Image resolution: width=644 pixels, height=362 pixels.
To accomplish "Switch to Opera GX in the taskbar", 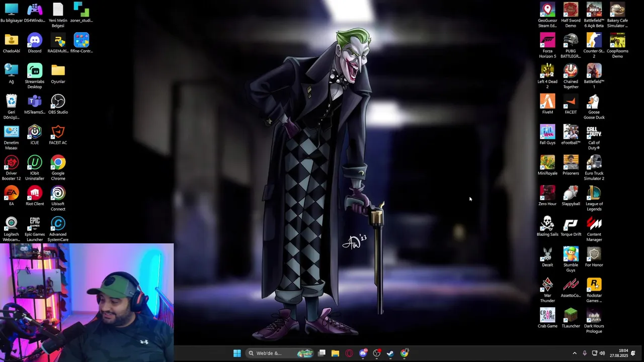I will tap(349, 353).
